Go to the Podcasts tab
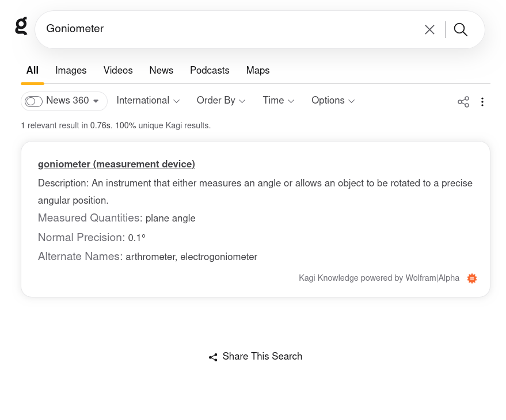The width and height of the screenshot is (506, 420). [210, 70]
